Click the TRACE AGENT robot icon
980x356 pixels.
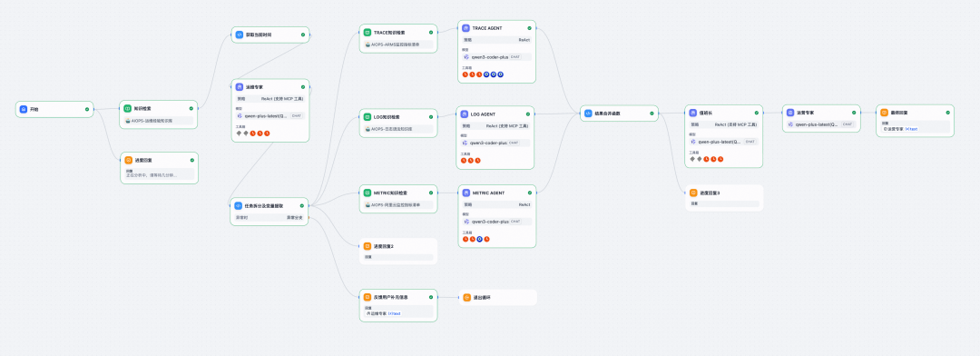pos(465,28)
